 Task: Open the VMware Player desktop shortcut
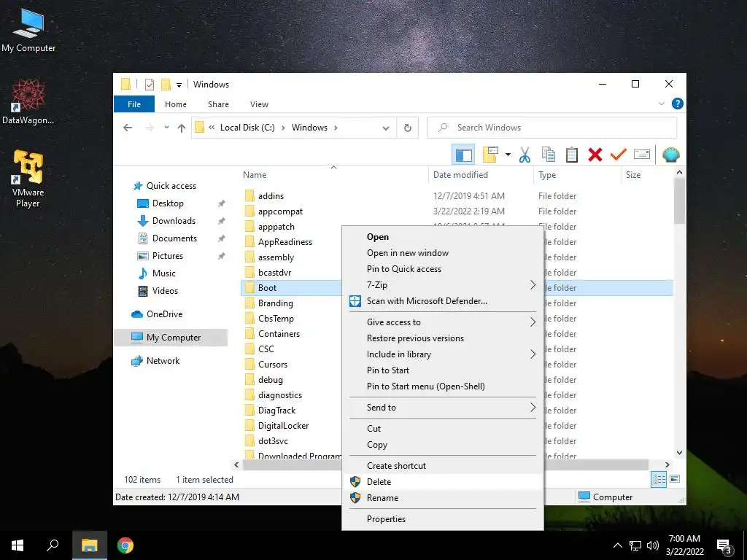(x=28, y=179)
